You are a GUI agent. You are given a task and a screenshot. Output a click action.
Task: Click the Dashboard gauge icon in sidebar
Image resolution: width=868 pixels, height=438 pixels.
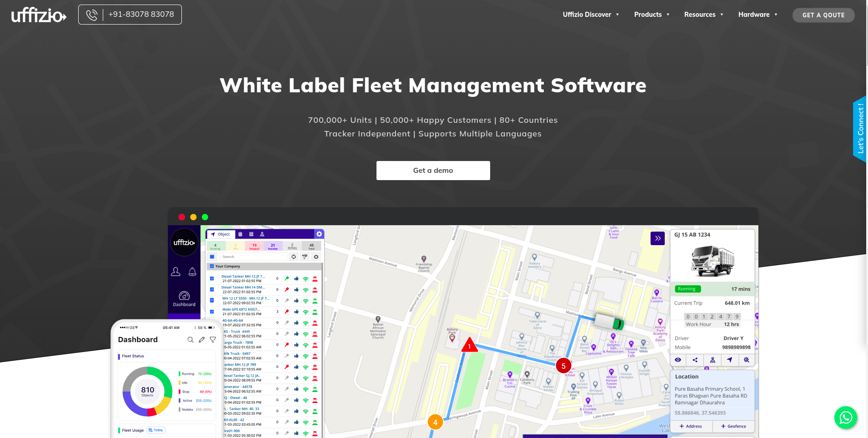[x=184, y=296]
